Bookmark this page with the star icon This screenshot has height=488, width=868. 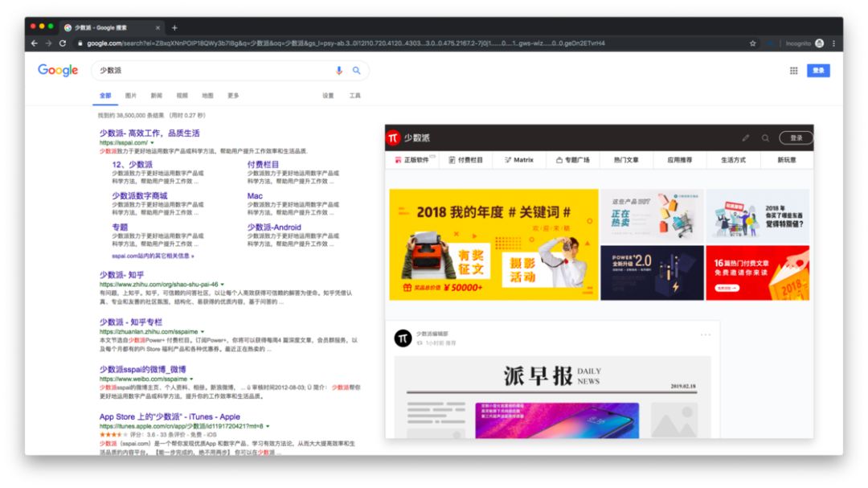(753, 43)
